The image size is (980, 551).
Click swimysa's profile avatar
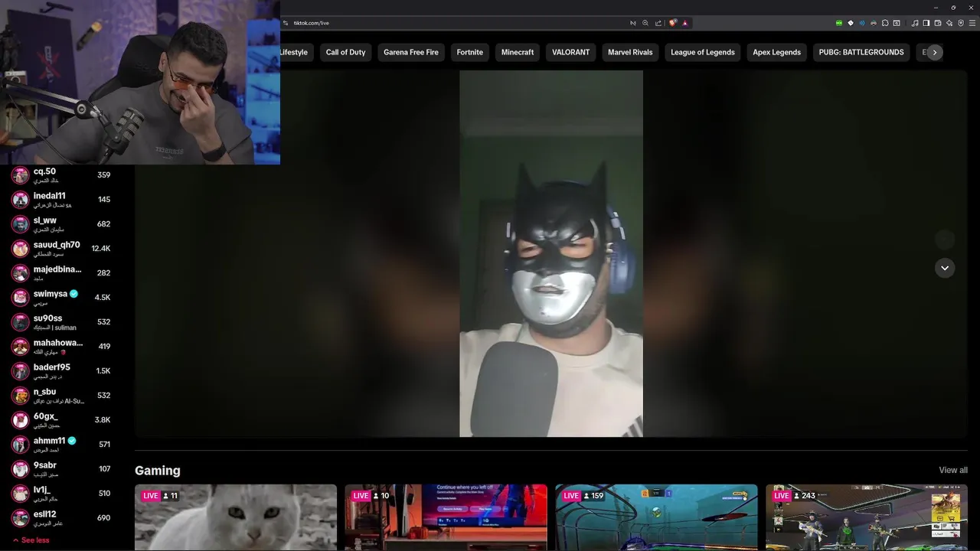(x=20, y=298)
